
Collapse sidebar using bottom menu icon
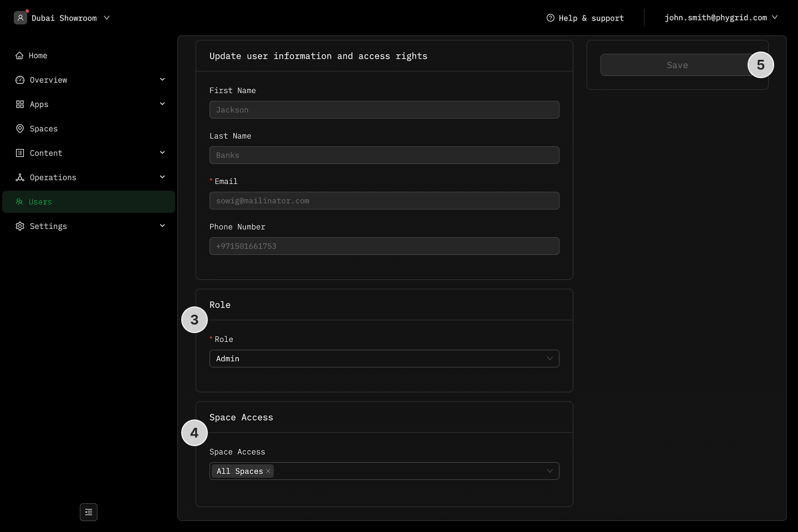[89, 512]
